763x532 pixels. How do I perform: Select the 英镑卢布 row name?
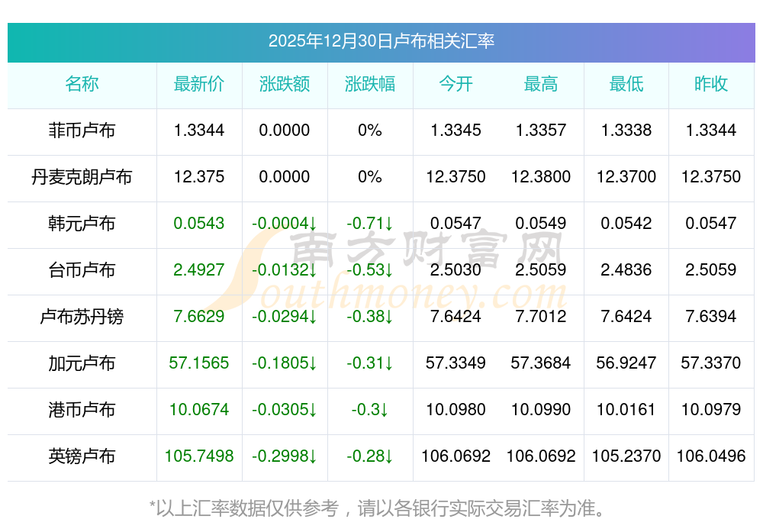pos(82,456)
